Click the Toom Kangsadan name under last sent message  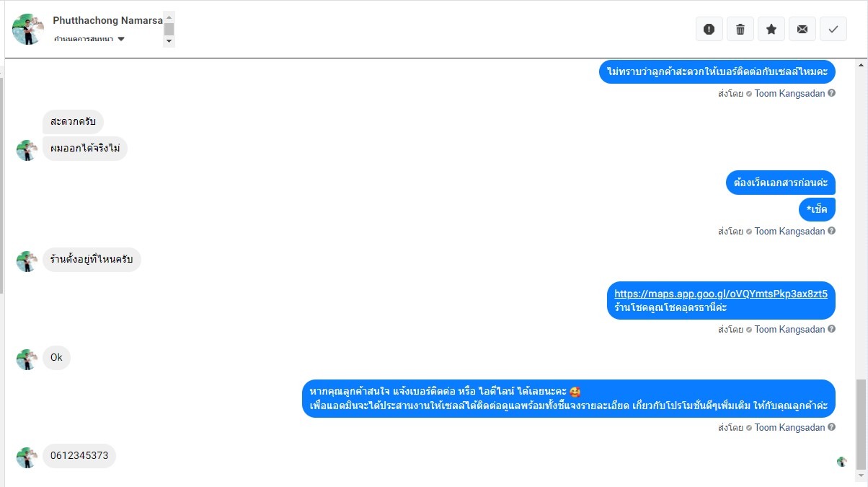click(x=789, y=427)
